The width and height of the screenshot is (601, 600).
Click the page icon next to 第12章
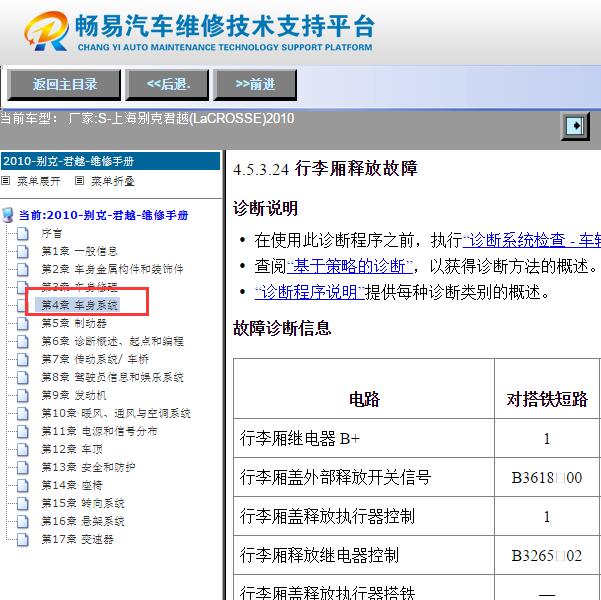23,449
